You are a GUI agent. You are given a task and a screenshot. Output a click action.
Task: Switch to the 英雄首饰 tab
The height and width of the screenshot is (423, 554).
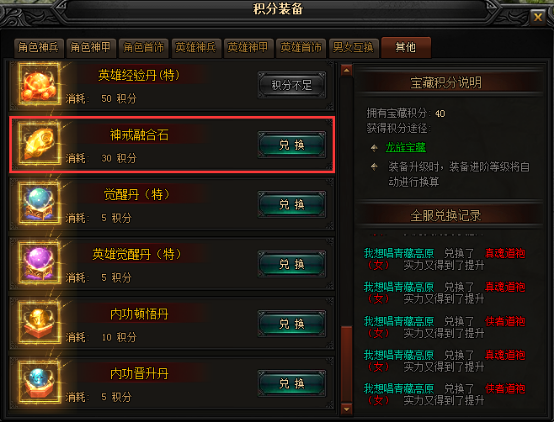pos(301,48)
